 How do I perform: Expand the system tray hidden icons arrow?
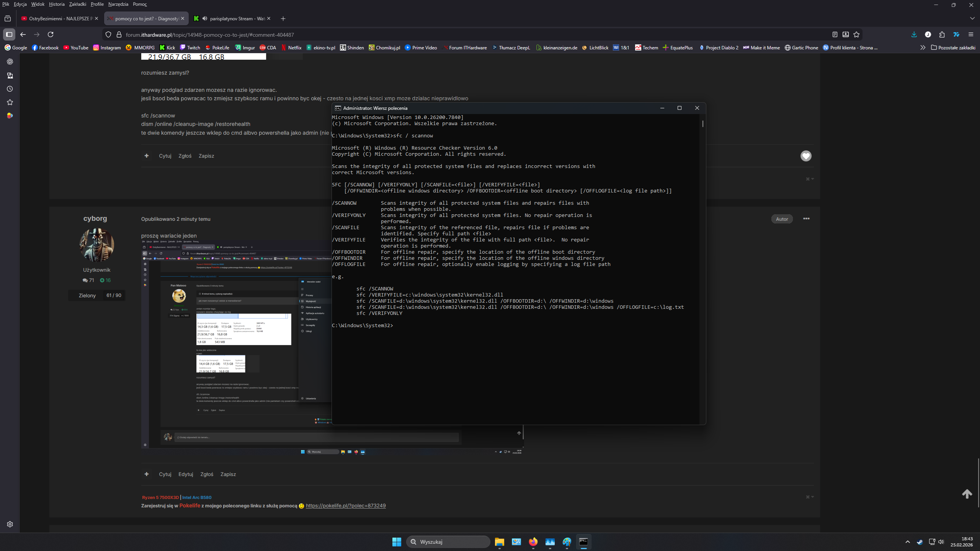(x=908, y=542)
